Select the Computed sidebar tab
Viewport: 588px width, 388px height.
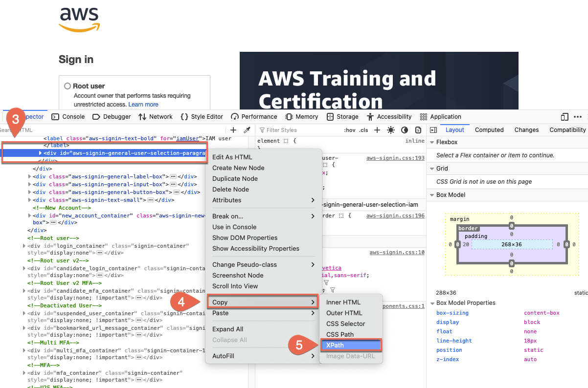[489, 130]
